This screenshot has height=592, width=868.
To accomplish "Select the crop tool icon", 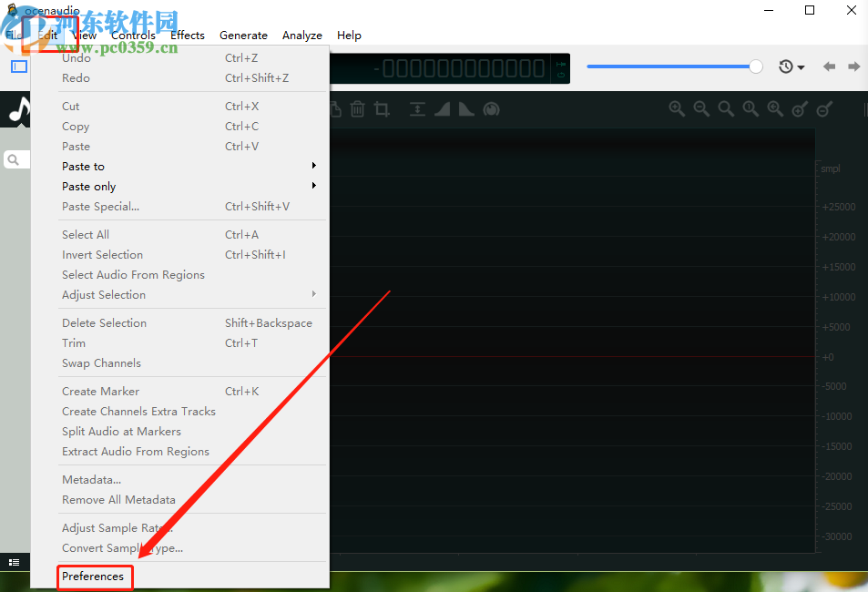I will click(x=382, y=109).
